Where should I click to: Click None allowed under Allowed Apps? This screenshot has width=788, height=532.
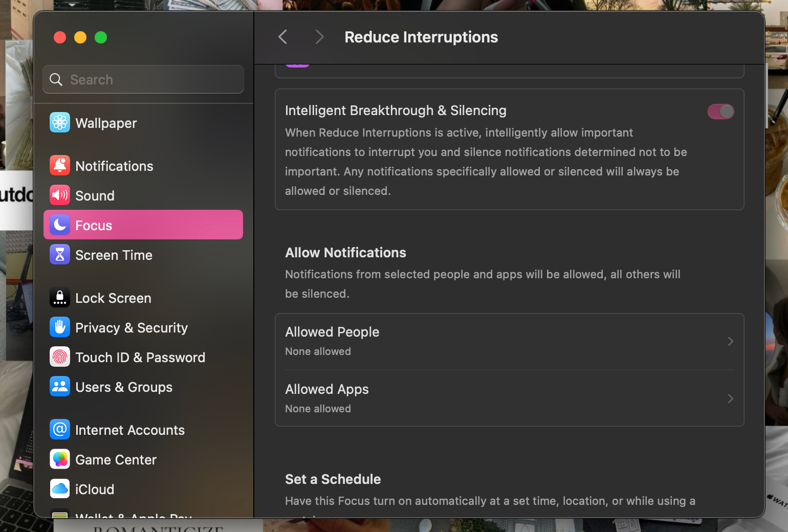pos(318,409)
